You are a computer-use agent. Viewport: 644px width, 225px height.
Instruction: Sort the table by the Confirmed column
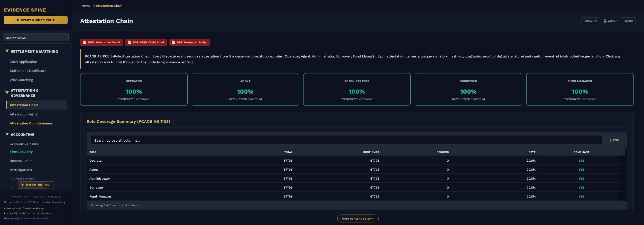(371, 152)
